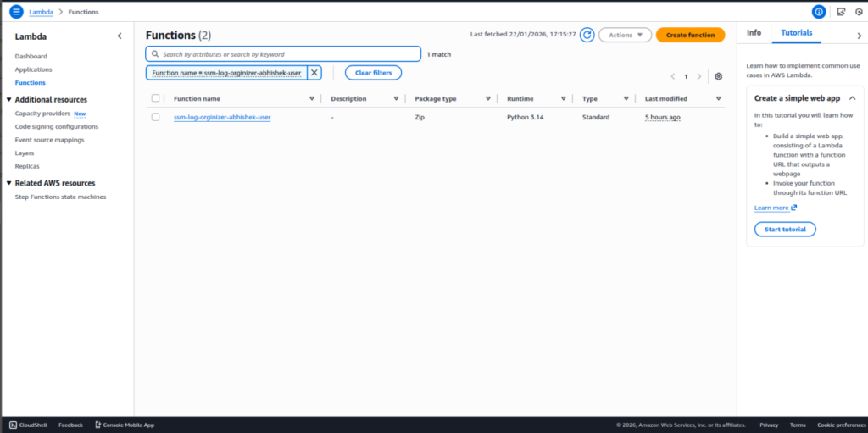Open the ssm-log-orginizer-abhishek-user function link

pos(222,117)
